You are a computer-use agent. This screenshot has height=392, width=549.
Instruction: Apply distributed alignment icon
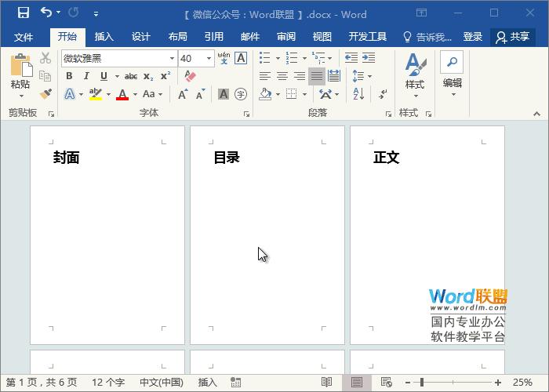(334, 76)
